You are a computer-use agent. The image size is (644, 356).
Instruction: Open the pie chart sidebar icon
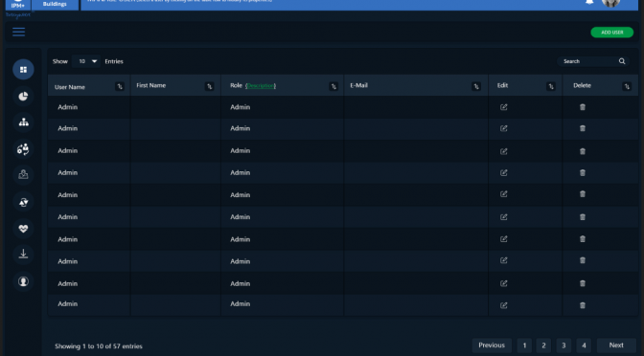tap(23, 96)
